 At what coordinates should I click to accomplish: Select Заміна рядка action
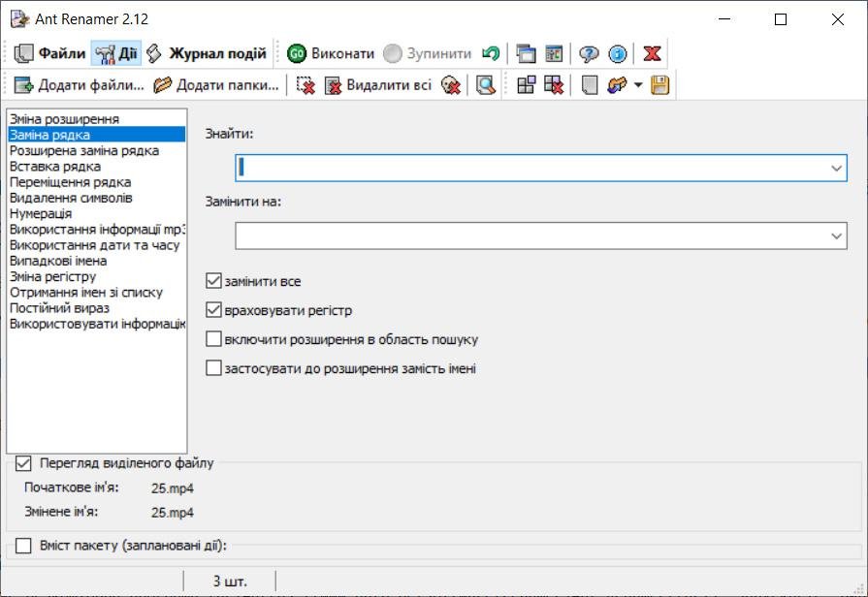tap(96, 135)
